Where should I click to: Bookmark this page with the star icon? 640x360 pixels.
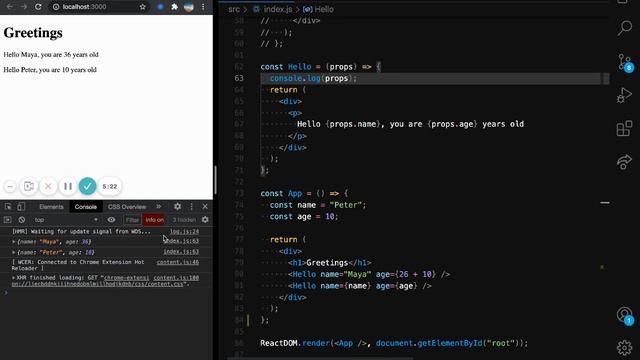click(x=142, y=7)
